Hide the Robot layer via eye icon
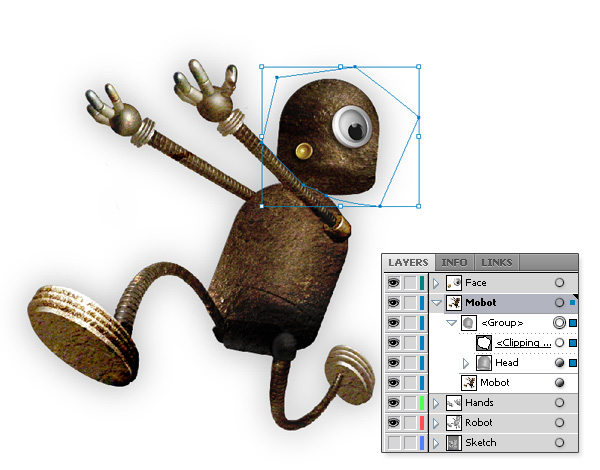This screenshot has height=470, width=600. 393,423
